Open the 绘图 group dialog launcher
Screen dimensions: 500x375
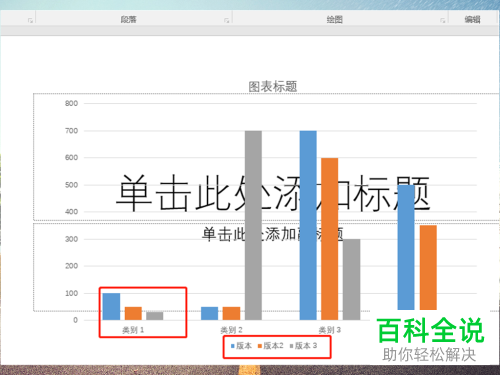coord(442,21)
